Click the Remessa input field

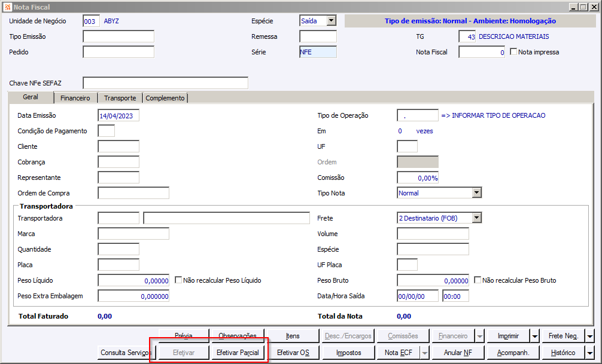click(318, 36)
